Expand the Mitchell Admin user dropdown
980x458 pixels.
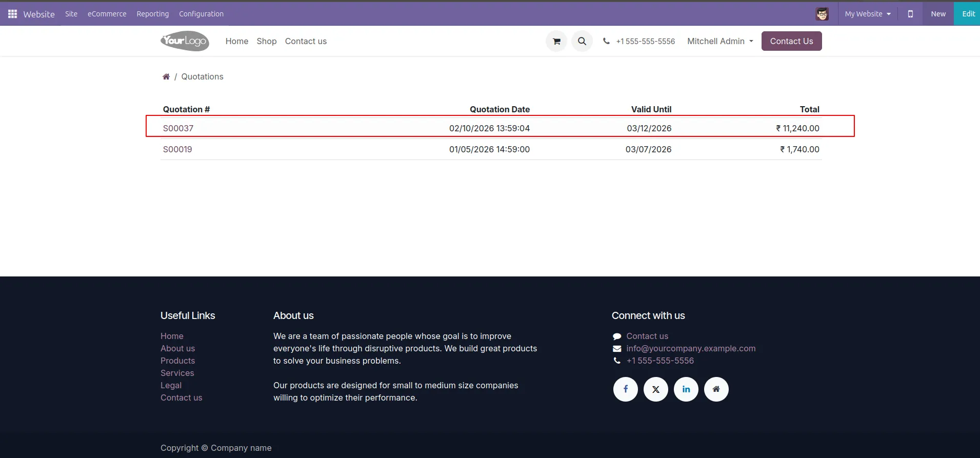[720, 41]
